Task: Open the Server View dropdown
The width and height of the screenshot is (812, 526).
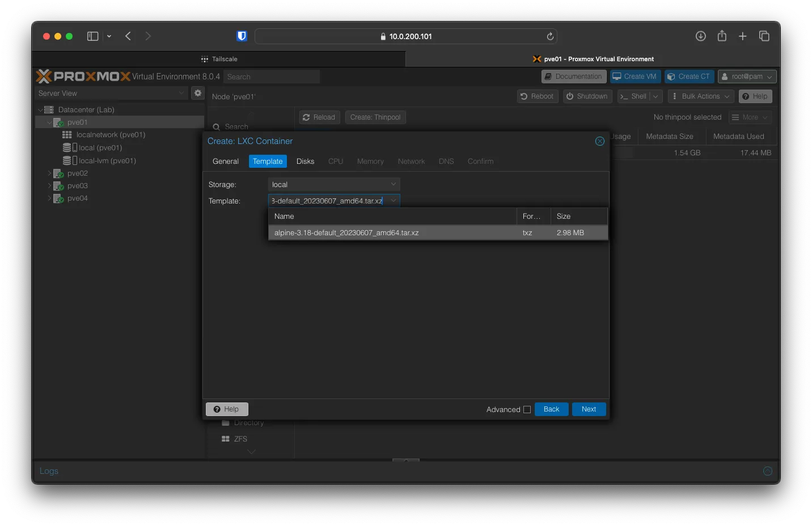Action: [x=112, y=93]
